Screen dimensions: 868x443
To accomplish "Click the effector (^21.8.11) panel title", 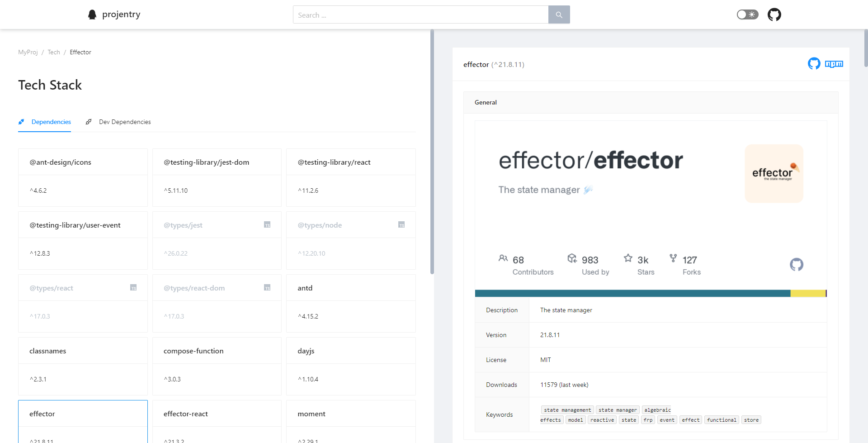I will 494,64.
